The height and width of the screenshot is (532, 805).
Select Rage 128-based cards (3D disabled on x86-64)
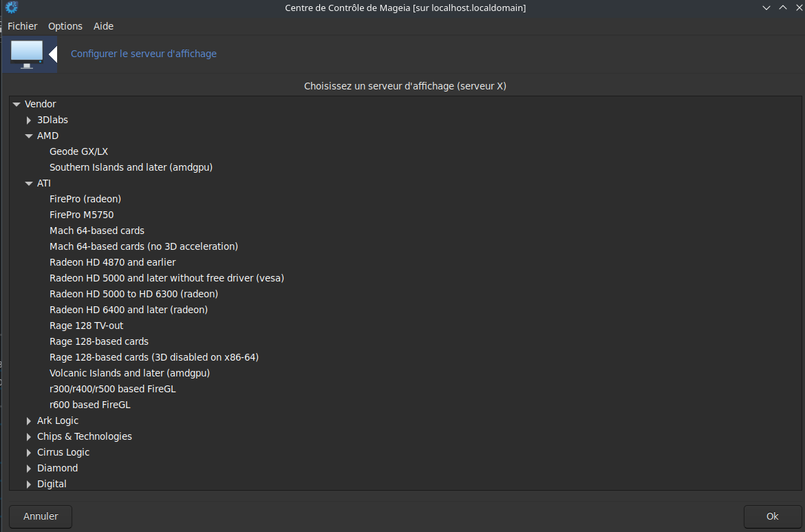click(x=154, y=357)
